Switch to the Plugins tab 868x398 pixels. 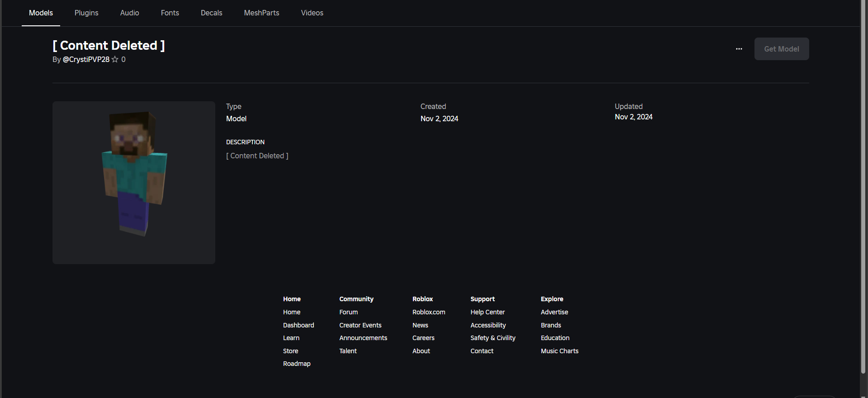click(86, 13)
